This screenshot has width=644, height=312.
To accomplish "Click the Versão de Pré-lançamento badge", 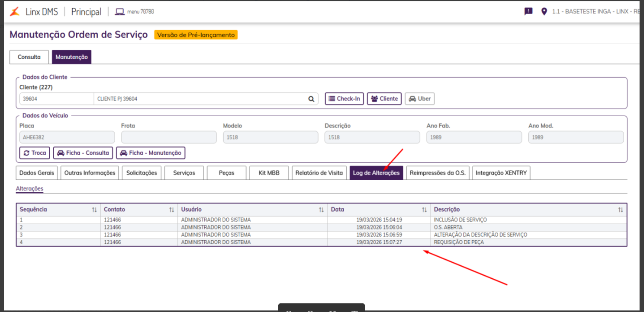I will pos(196,35).
